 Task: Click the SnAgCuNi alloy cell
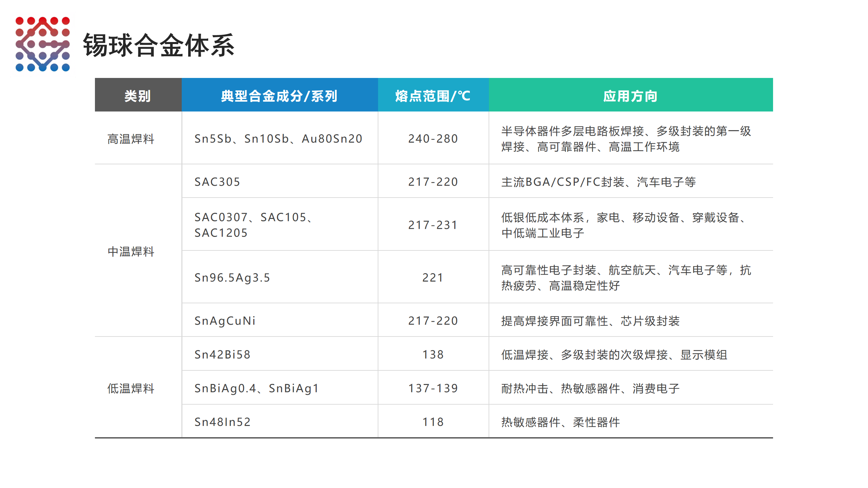pyautogui.click(x=225, y=321)
